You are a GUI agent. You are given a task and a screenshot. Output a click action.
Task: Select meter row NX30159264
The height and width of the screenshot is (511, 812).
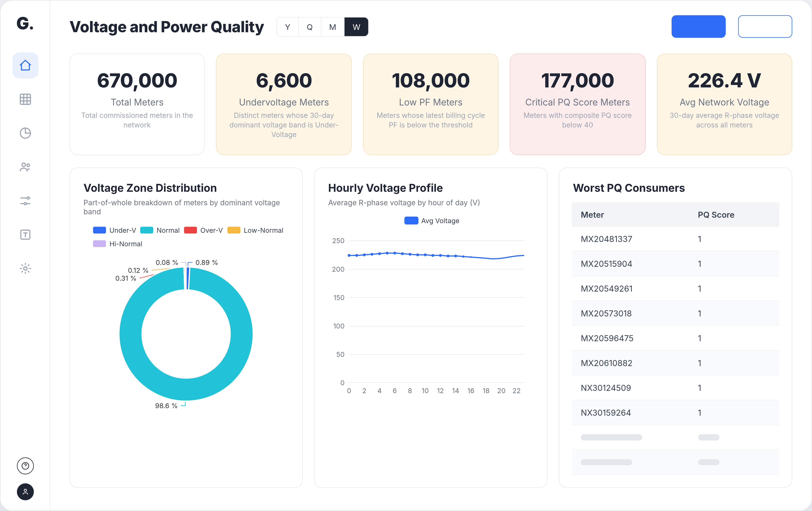point(675,413)
